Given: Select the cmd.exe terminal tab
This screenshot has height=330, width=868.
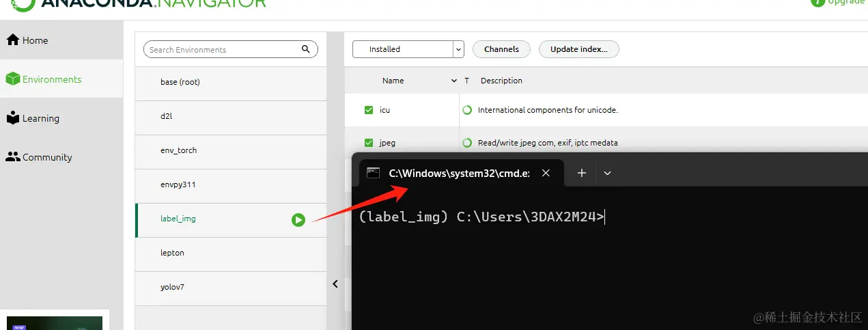Looking at the screenshot, I should (461, 173).
